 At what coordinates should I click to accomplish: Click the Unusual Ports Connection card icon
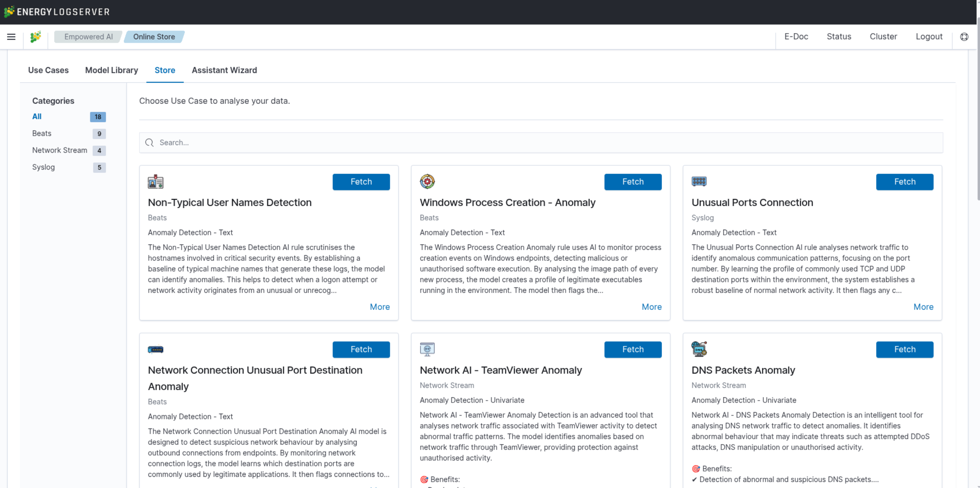(699, 182)
